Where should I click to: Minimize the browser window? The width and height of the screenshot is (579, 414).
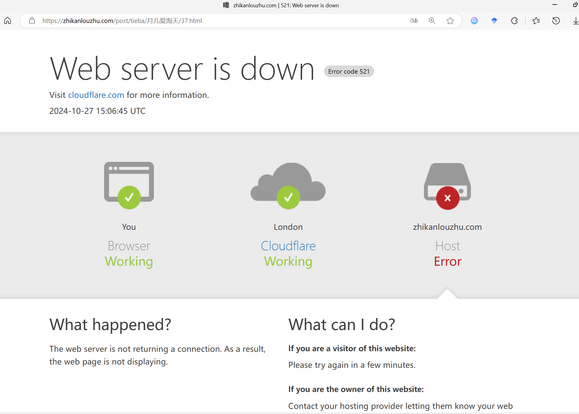tap(555, 5)
